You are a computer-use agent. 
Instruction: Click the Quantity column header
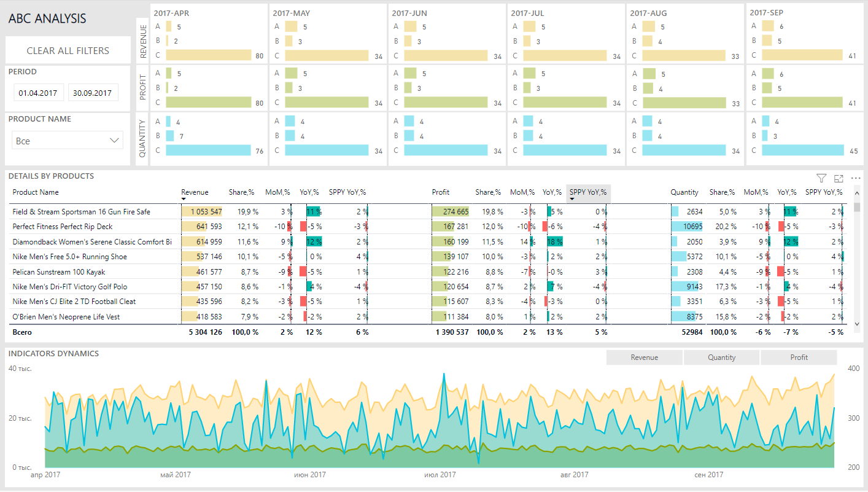pos(684,192)
